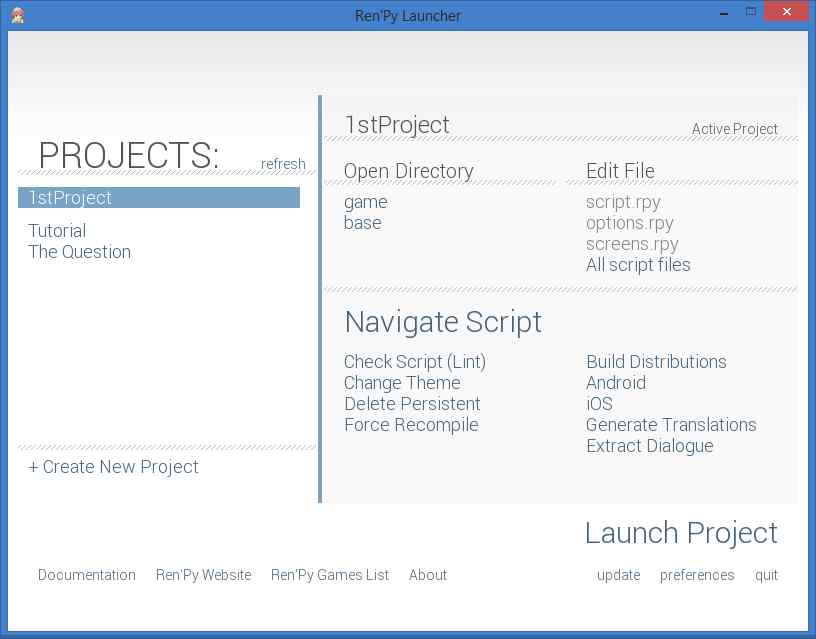Click Generate Translations
The image size is (816, 639).
[x=671, y=425]
